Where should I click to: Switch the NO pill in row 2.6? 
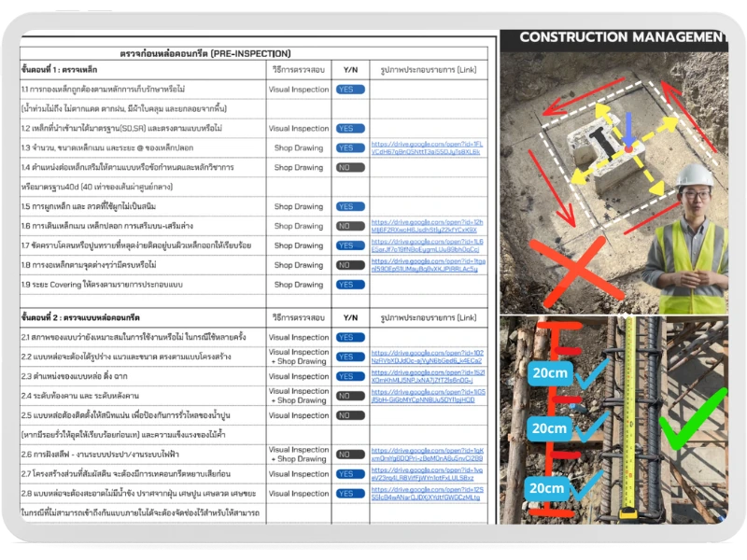[350, 455]
